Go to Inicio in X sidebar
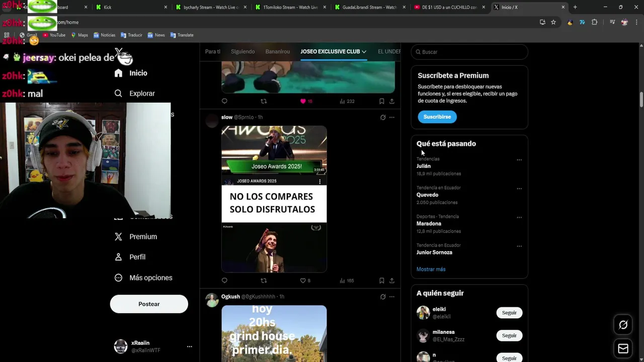Image resolution: width=644 pixels, height=362 pixels. [x=131, y=73]
